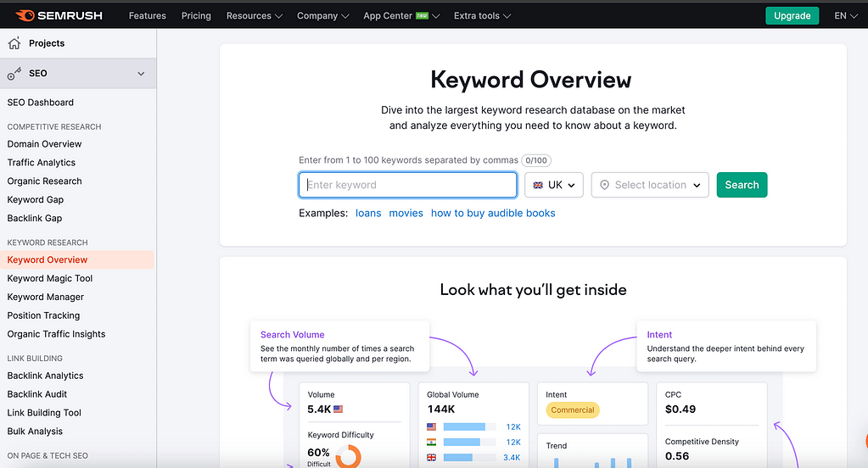Open Backlink Gap in sidebar

pos(34,218)
